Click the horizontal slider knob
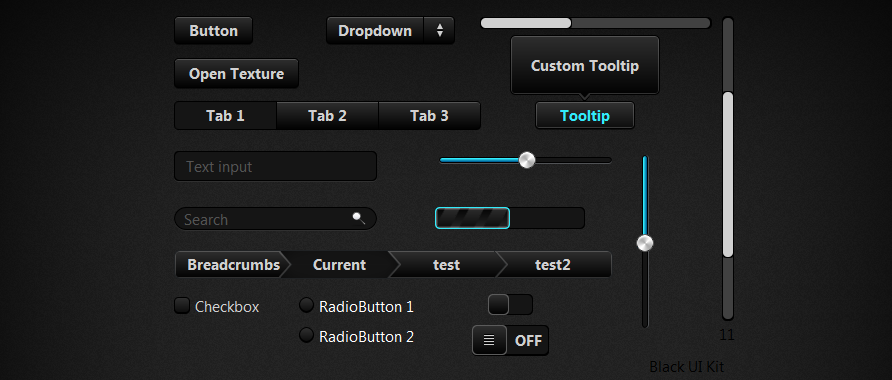The width and height of the screenshot is (892, 380). pyautogui.click(x=527, y=160)
